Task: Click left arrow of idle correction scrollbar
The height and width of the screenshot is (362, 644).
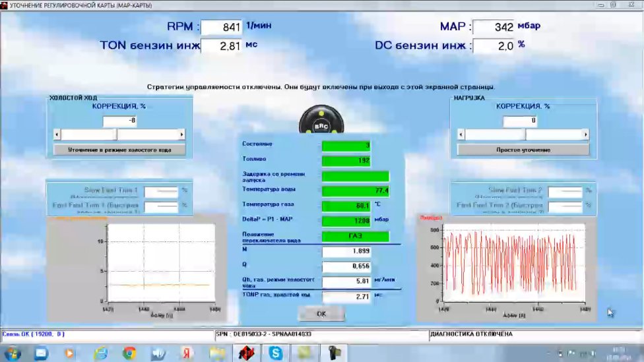Action: tap(57, 135)
